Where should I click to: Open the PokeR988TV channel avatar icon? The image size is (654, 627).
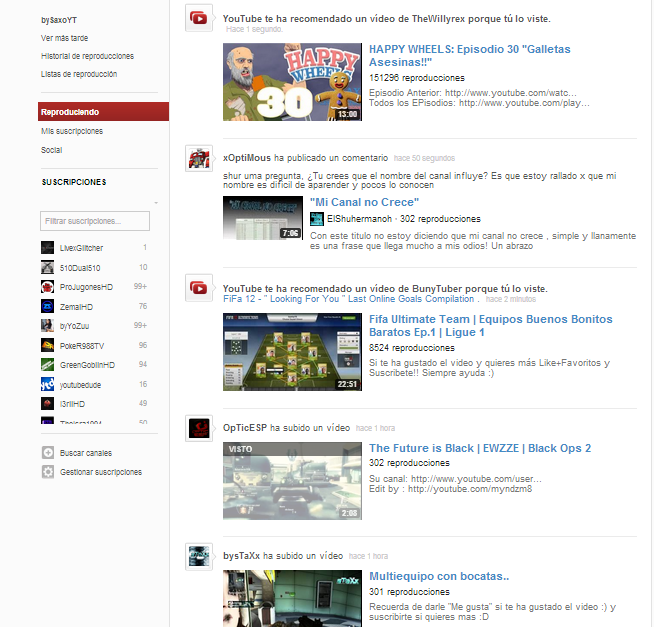[47, 345]
